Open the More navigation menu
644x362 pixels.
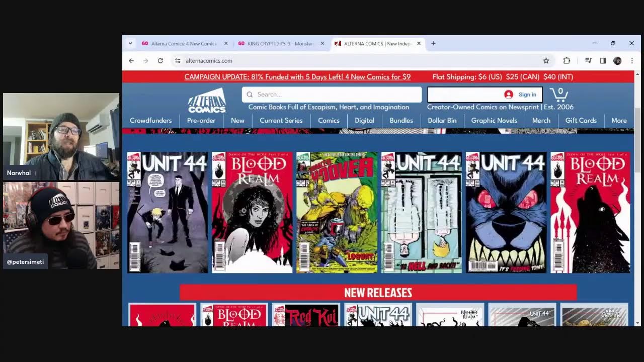coord(619,121)
